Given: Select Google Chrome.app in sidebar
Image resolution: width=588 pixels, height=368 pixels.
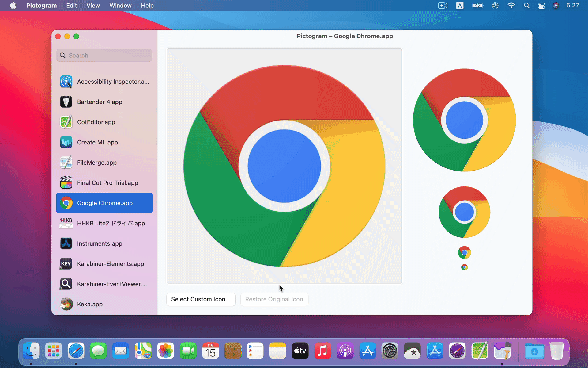Looking at the screenshot, I should (105, 203).
